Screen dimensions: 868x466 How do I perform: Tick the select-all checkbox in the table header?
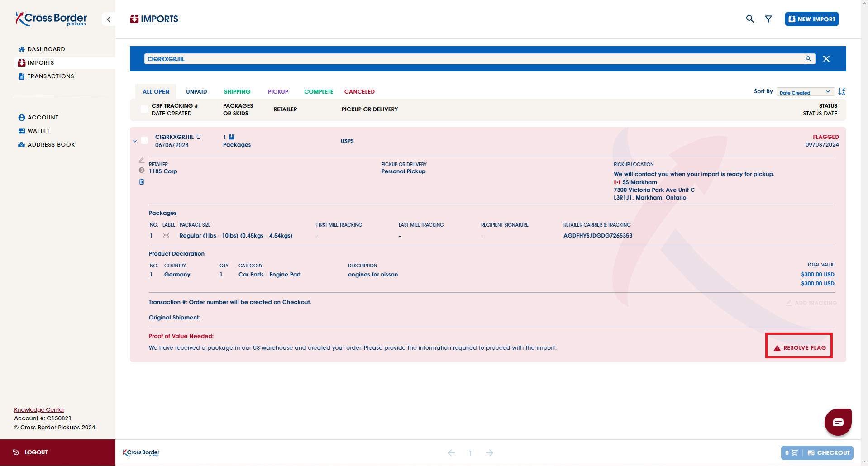coord(144,109)
